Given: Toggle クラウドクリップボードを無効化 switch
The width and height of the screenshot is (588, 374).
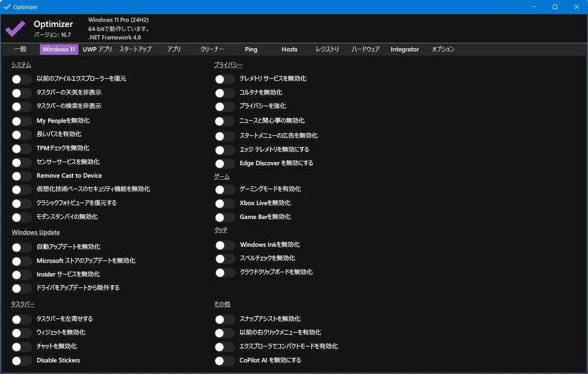Looking at the screenshot, I should [225, 272].
